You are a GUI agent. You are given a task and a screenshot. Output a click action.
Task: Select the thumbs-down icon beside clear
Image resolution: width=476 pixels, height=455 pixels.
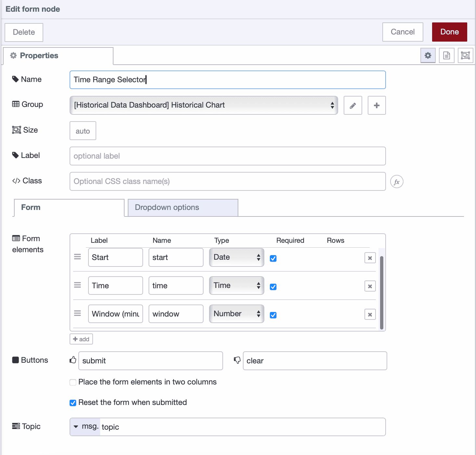pos(237,360)
